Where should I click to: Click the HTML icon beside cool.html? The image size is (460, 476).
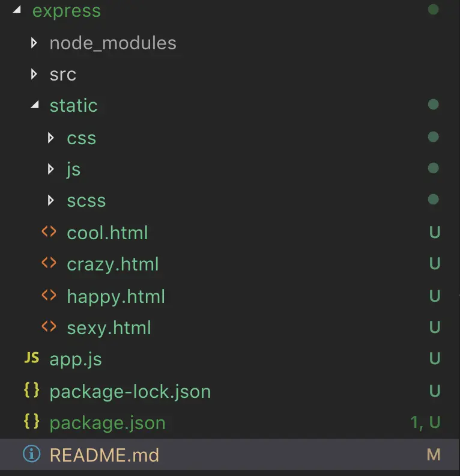(49, 232)
